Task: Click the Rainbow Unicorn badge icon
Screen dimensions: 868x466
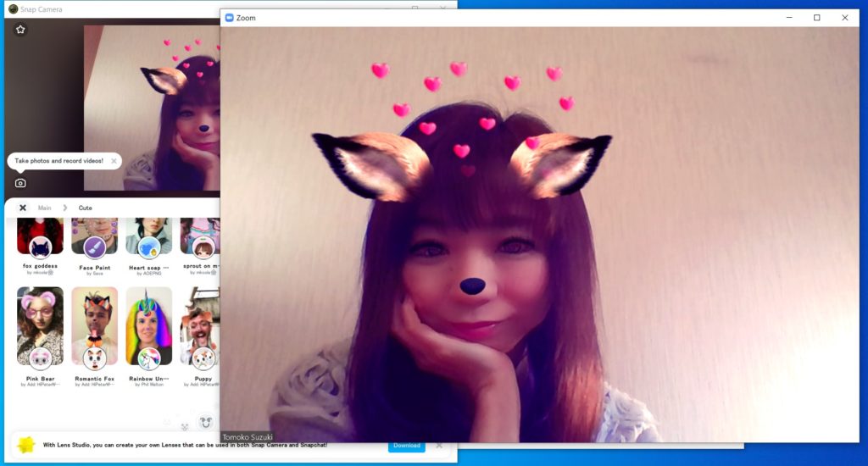Action: click(149, 359)
